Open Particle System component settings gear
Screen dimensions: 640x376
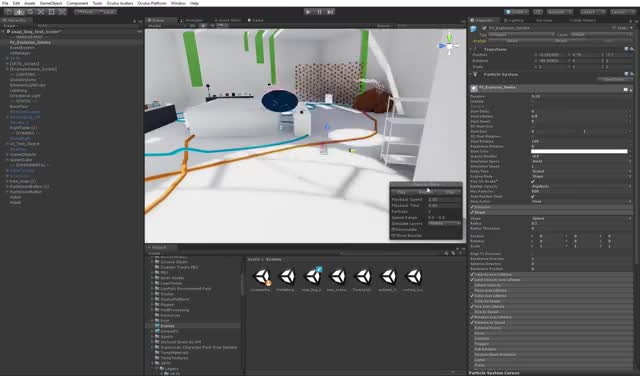[x=632, y=74]
